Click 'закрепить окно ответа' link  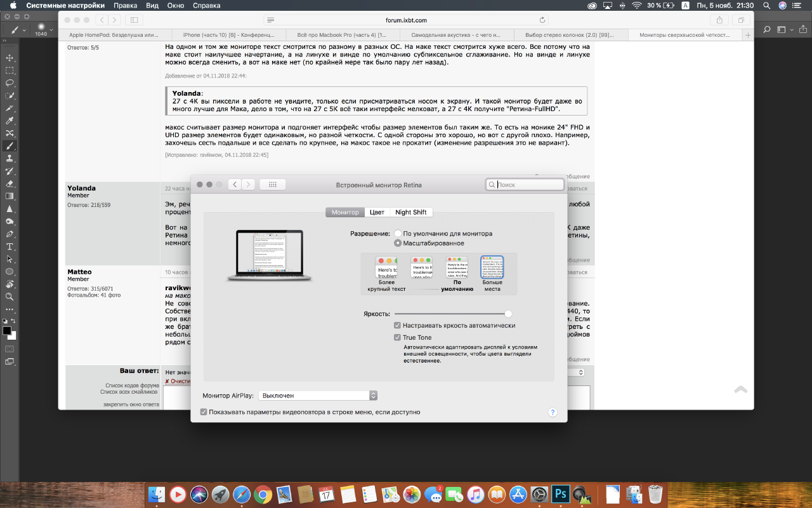[x=132, y=404]
